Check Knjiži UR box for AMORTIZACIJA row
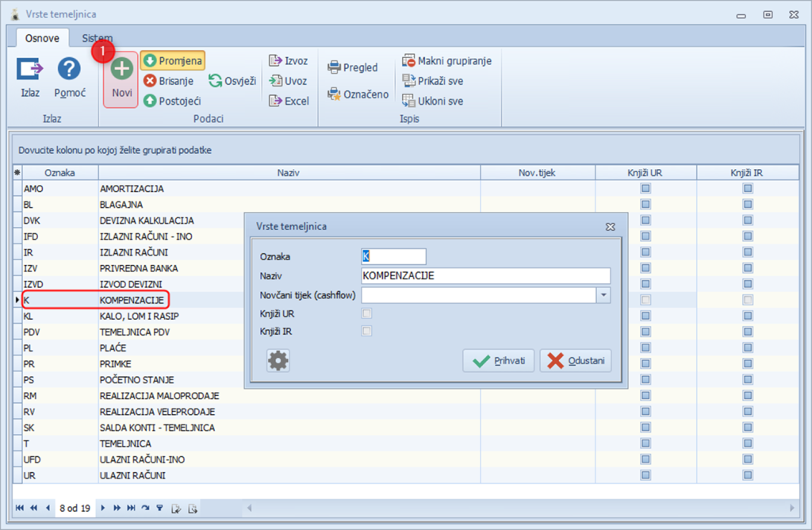The image size is (812, 530). click(645, 189)
